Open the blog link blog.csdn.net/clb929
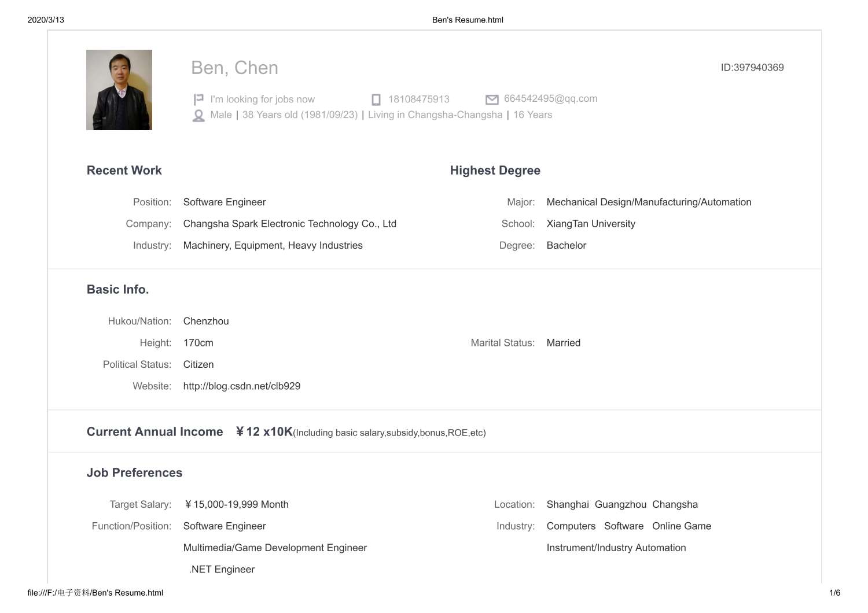 tap(242, 386)
